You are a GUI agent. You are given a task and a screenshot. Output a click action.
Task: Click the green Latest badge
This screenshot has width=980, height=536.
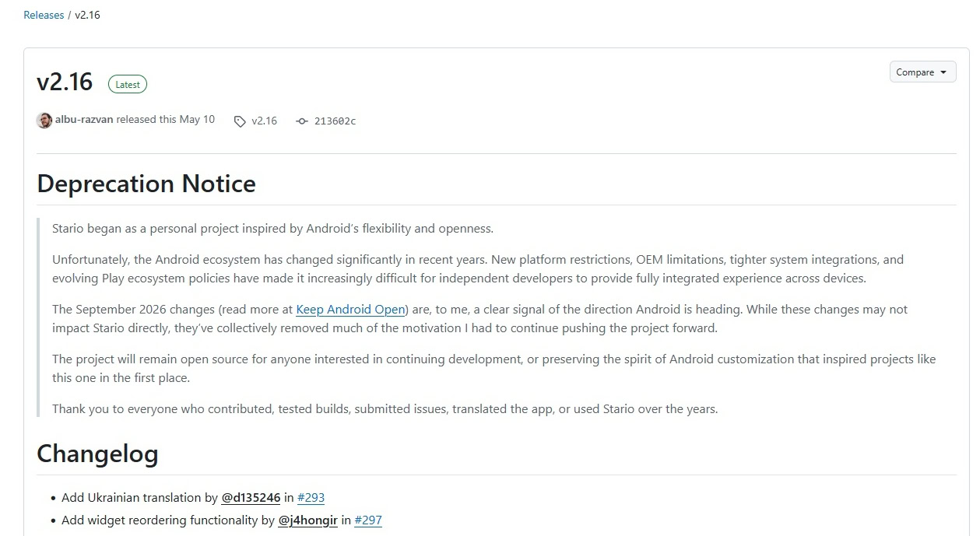click(128, 84)
